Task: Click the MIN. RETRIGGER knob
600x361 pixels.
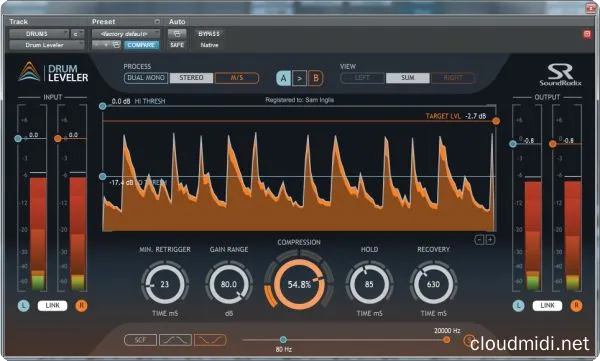Action: coord(165,284)
